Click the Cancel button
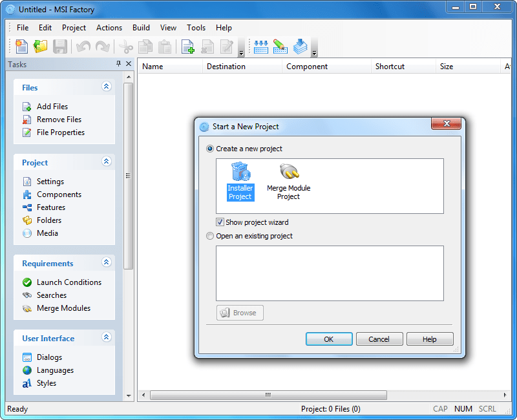Screen dimensions: 517x420 click(x=379, y=339)
